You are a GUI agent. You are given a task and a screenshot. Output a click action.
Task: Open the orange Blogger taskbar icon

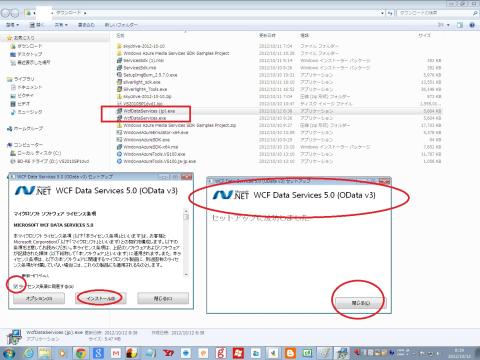click(x=291, y=353)
